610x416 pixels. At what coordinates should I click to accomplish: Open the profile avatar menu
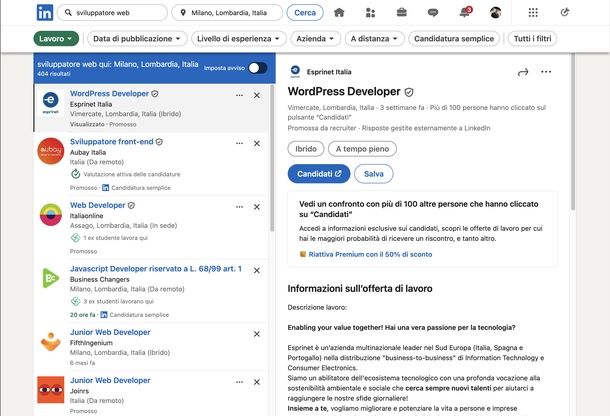(495, 12)
